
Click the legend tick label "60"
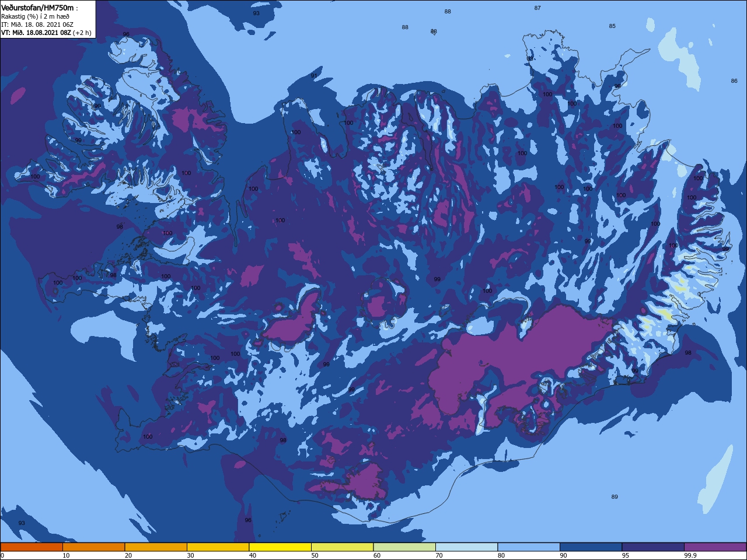coord(377,556)
